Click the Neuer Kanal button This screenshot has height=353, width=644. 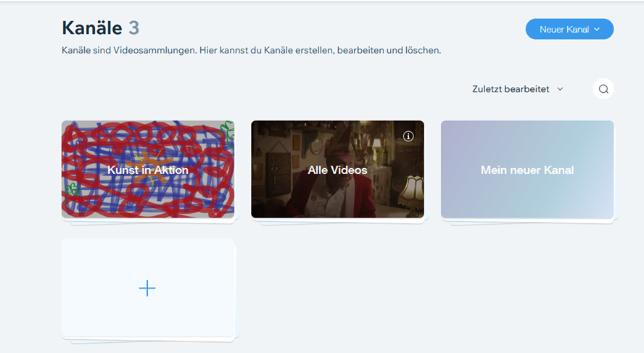click(569, 29)
